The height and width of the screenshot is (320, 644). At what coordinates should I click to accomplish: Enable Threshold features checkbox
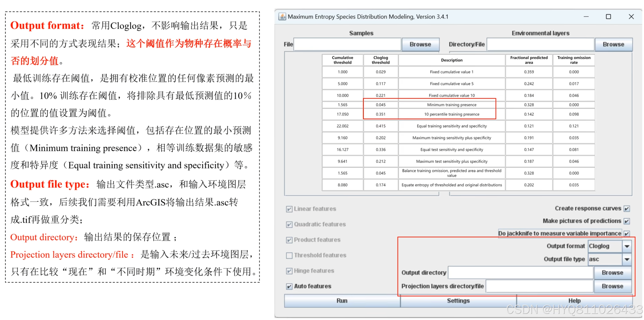(289, 255)
